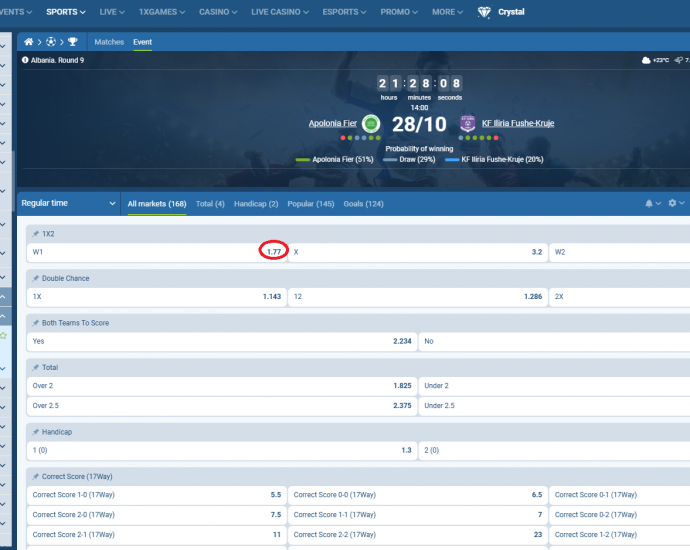Choose Correct Score 0-0 at 6.5
Viewport: 690px width, 550px height.
(418, 495)
